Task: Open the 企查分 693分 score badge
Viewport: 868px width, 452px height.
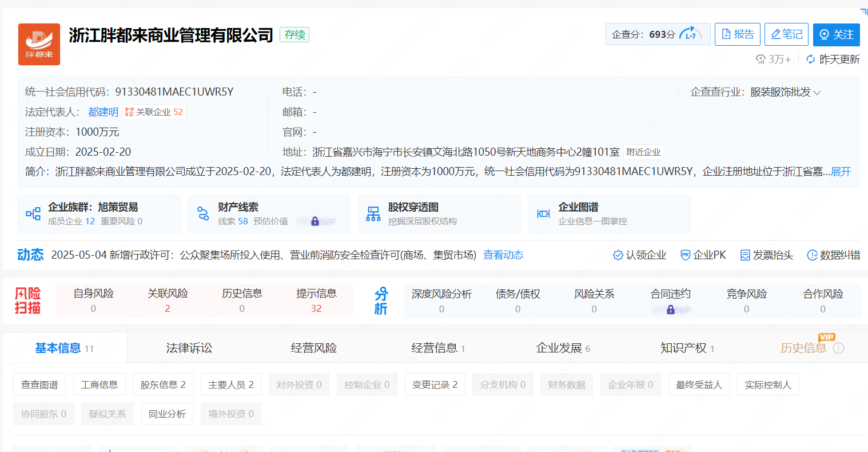Action: tap(658, 34)
